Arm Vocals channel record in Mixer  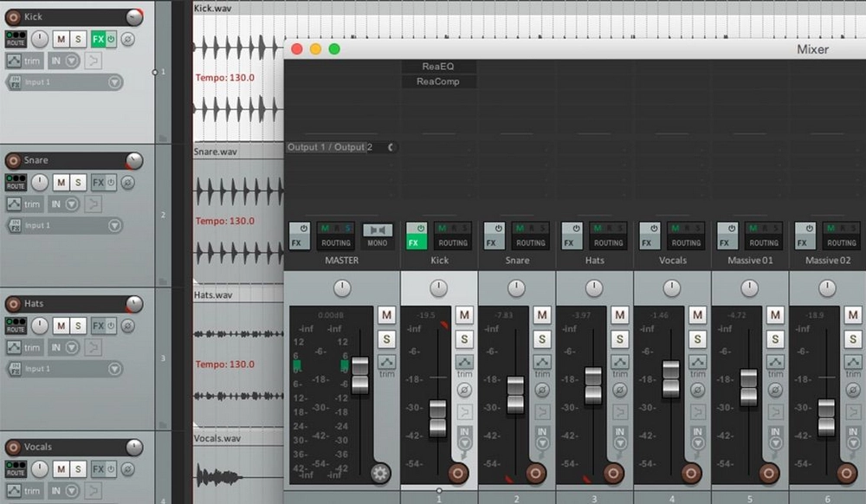coord(691,473)
